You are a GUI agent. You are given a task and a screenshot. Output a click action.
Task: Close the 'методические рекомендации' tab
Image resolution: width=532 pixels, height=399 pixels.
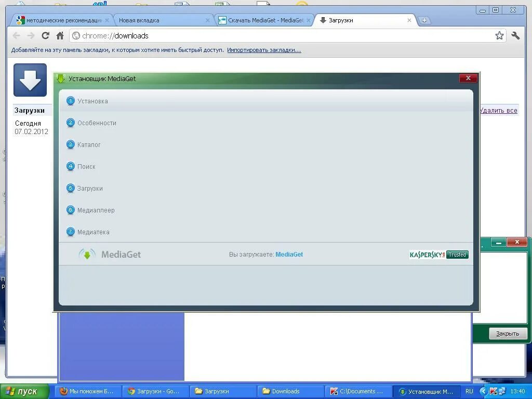click(107, 20)
